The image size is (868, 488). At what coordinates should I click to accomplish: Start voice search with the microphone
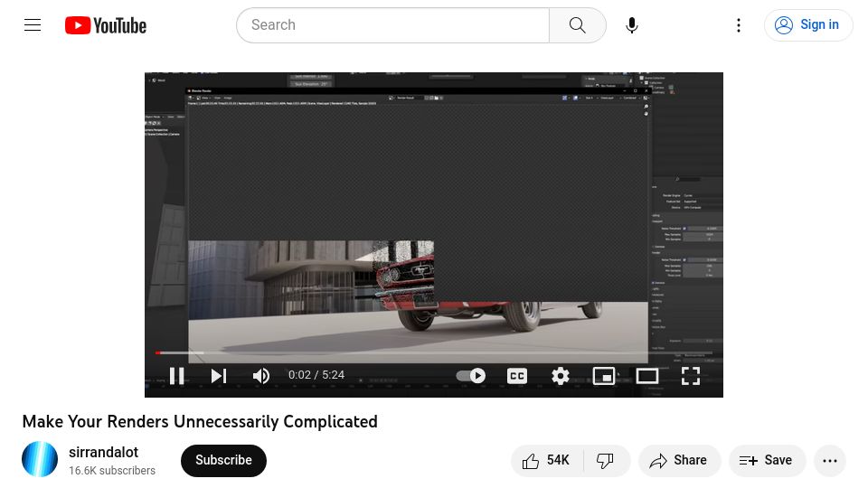[x=632, y=25]
